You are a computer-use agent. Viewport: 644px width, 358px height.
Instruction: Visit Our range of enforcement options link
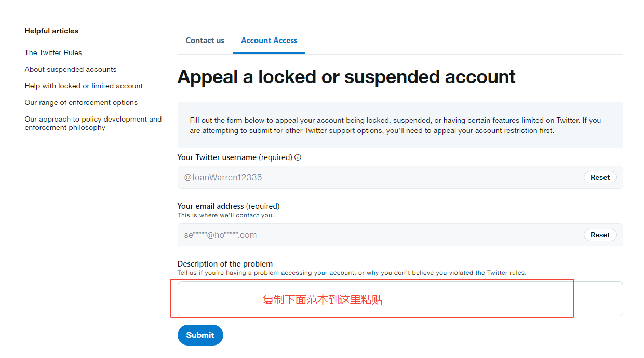[x=81, y=102]
